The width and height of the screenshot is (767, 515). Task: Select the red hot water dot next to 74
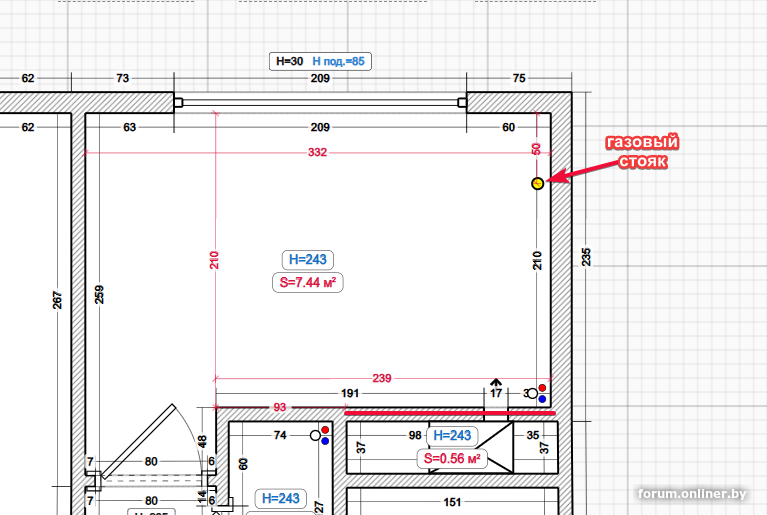click(325, 430)
